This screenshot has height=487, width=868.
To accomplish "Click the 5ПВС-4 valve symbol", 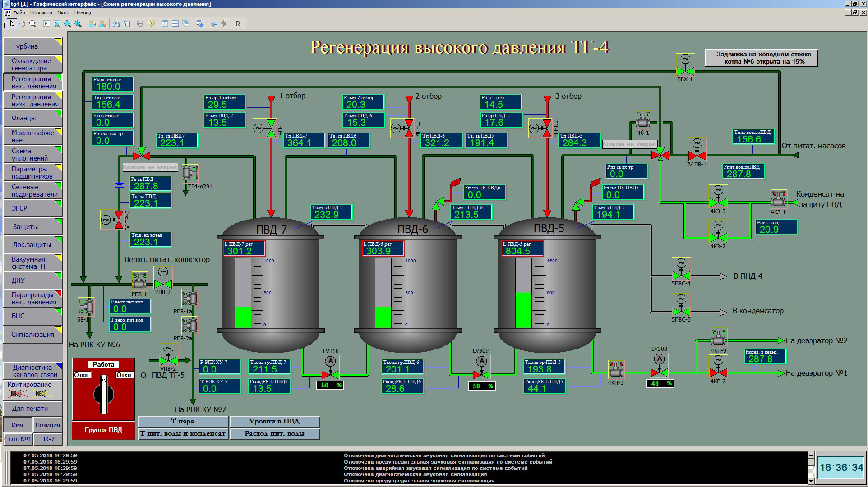I will pos(681,269).
